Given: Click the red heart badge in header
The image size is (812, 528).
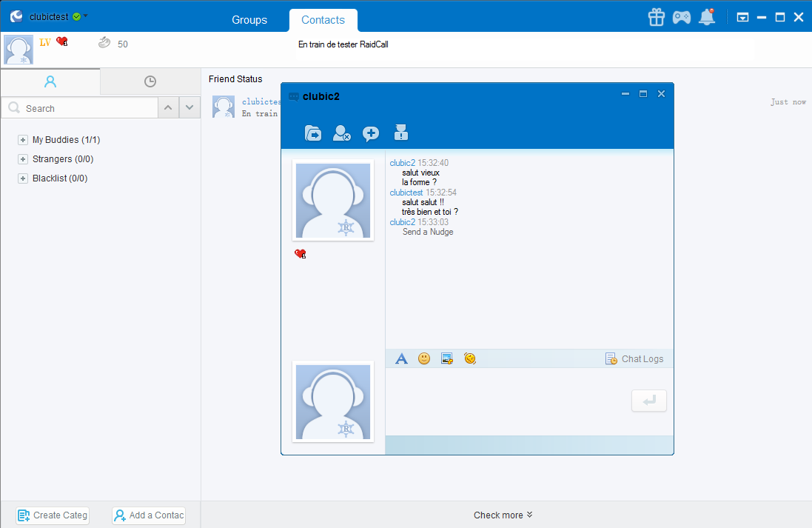Looking at the screenshot, I should click(62, 41).
